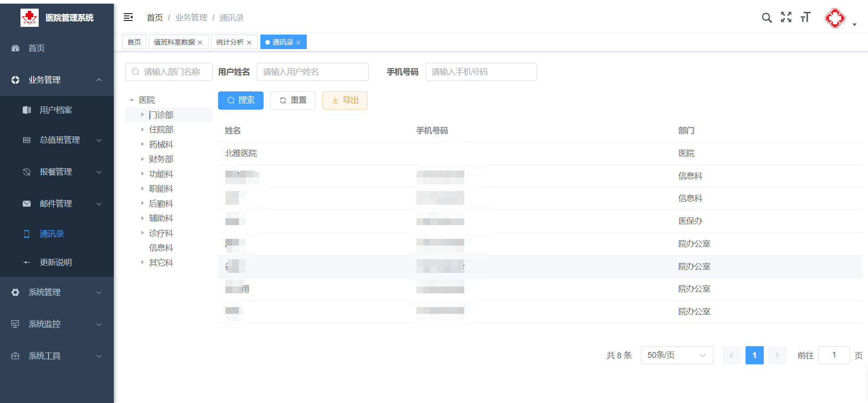Focus the 手机号码 input field
Viewport: 868px width, 403px height.
481,72
